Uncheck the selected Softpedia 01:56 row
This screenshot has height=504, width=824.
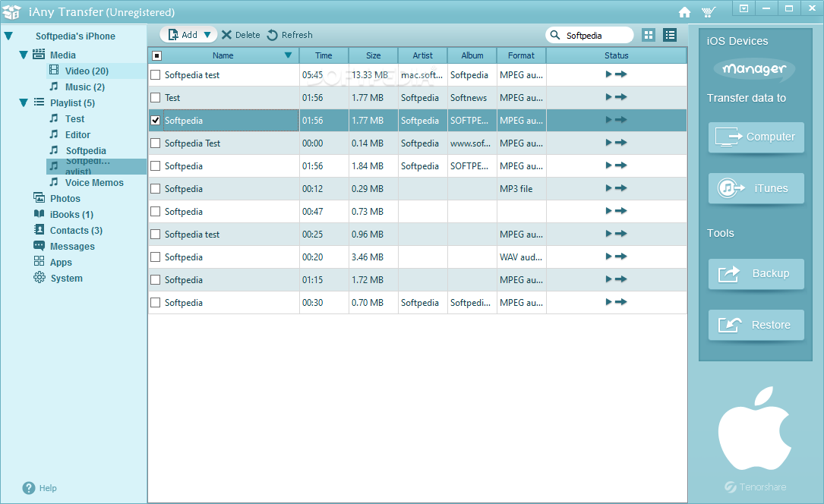click(155, 120)
